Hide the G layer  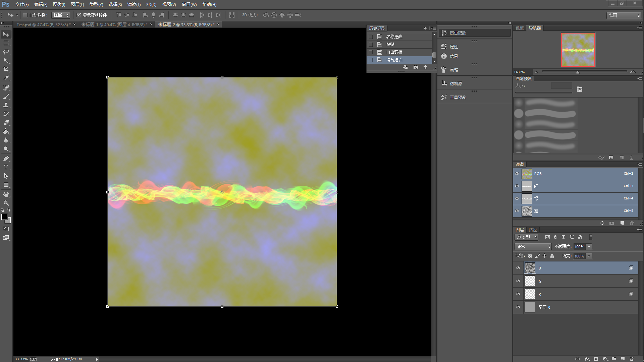518,281
